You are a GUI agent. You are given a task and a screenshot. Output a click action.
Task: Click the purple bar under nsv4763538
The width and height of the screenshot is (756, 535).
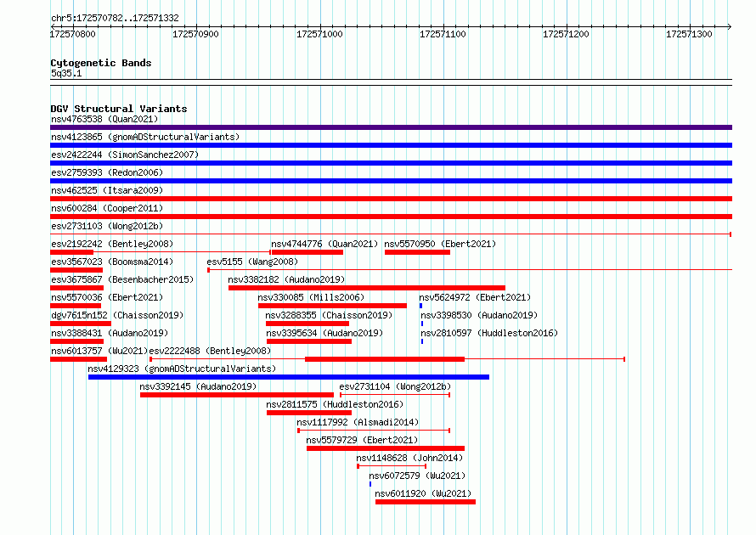[x=391, y=127]
